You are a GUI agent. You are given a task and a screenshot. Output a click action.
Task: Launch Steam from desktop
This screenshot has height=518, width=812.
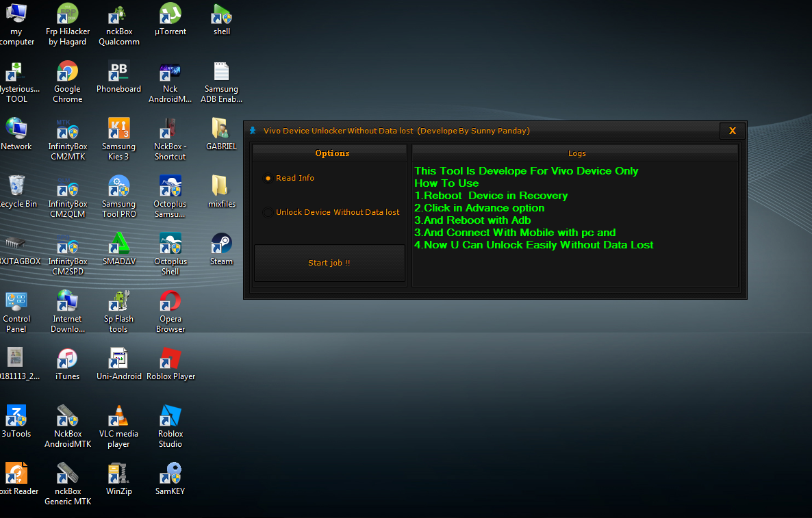(222, 249)
